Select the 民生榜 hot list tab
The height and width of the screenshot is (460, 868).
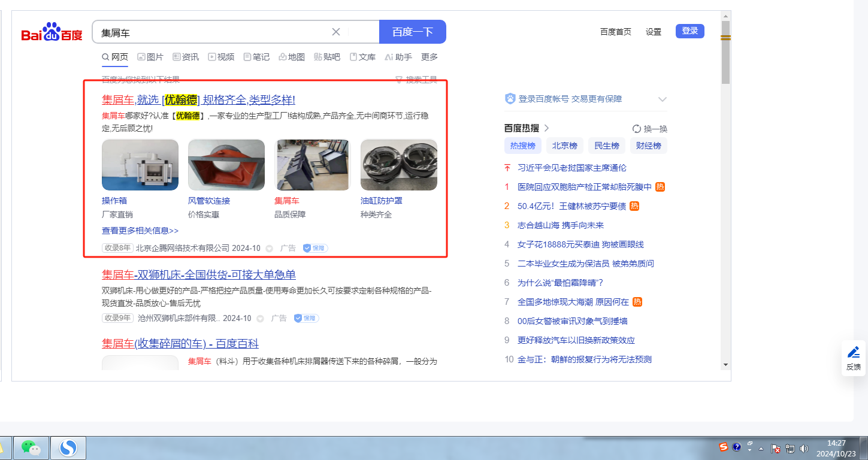coord(607,146)
